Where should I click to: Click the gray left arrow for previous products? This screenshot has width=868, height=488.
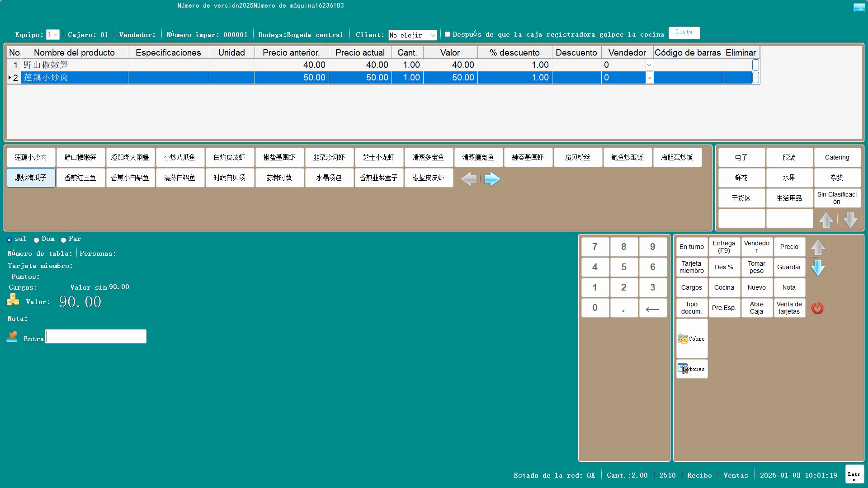pos(469,179)
